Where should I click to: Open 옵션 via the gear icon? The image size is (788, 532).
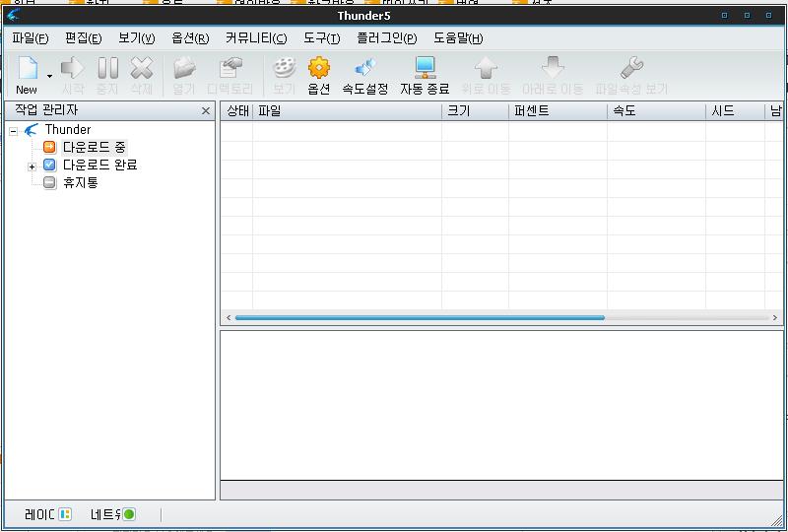(318, 68)
